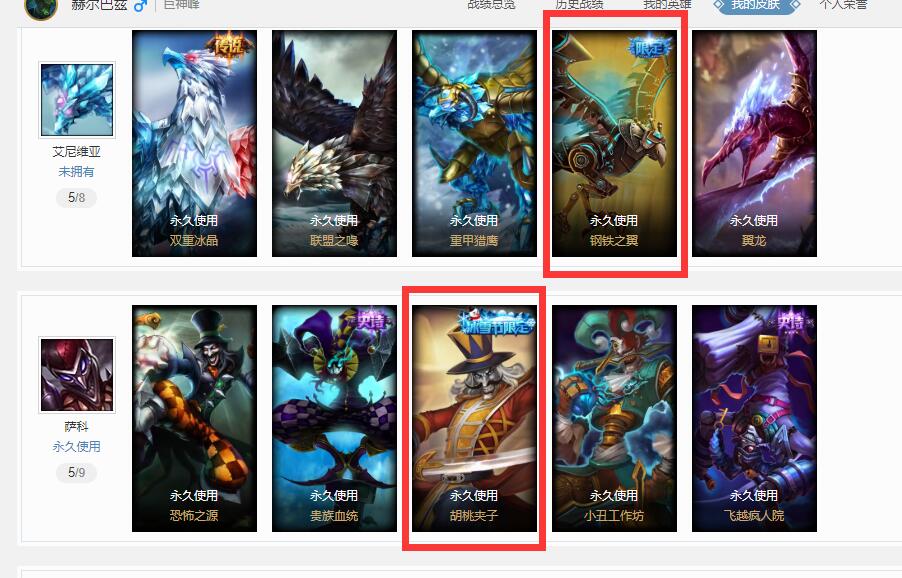The image size is (902, 578).
Task: Click the summoner avatar icon at top left
Action: point(41,7)
